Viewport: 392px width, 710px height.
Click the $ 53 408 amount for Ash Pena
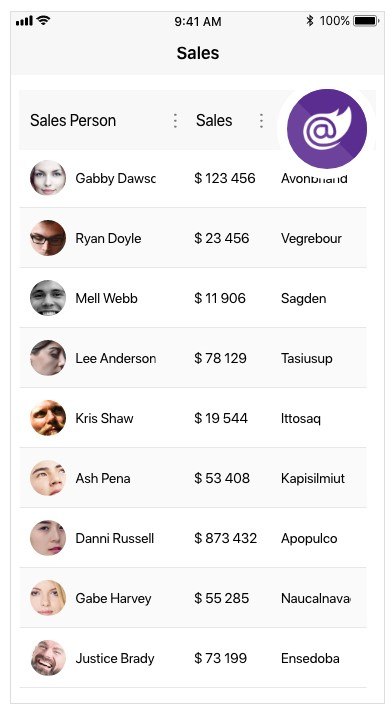coord(222,478)
